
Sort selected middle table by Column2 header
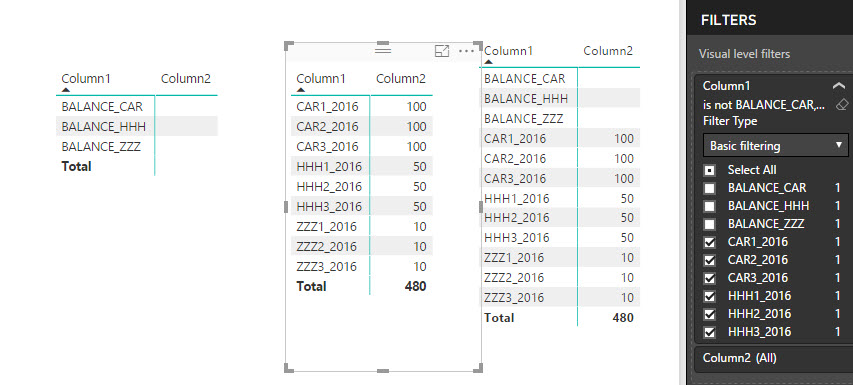point(401,79)
